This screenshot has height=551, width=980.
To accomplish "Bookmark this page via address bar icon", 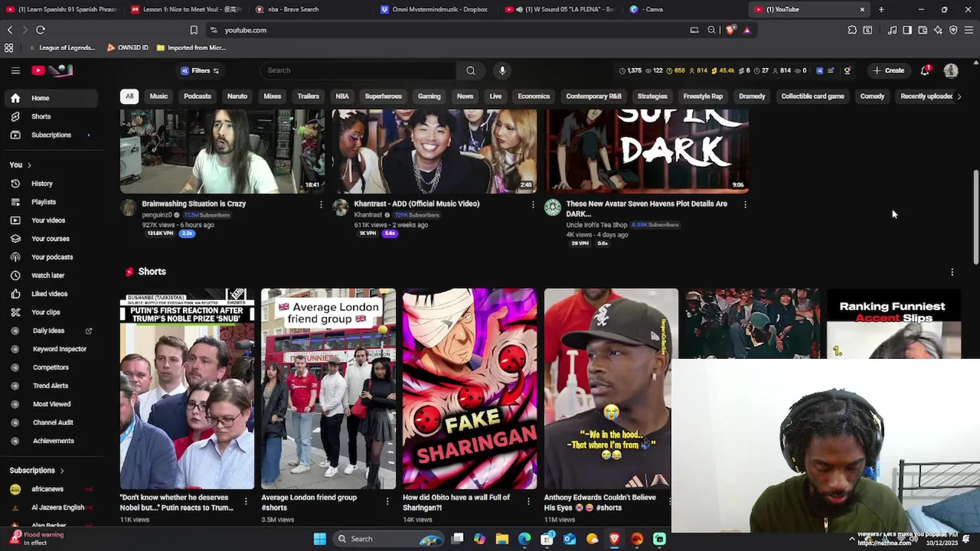I will click(x=194, y=30).
